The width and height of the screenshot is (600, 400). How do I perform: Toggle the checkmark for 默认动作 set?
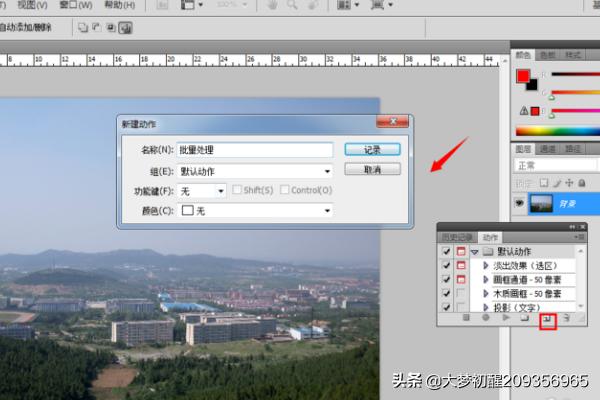pos(446,252)
